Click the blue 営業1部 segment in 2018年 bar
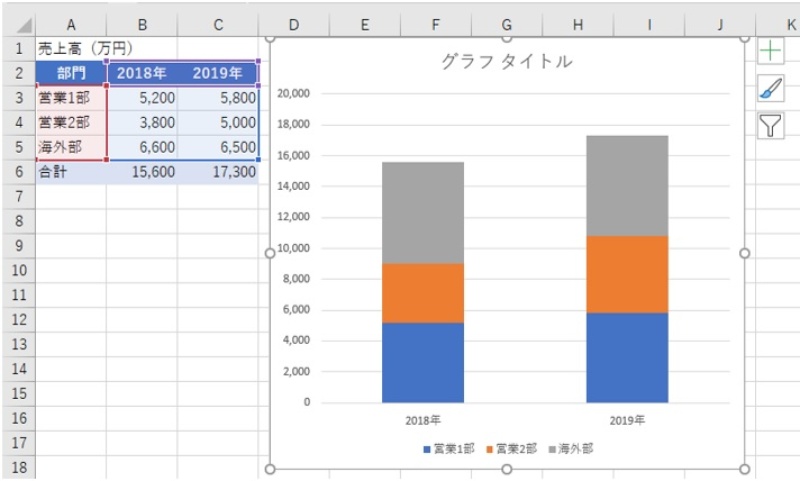The width and height of the screenshot is (800, 481). pyautogui.click(x=422, y=362)
